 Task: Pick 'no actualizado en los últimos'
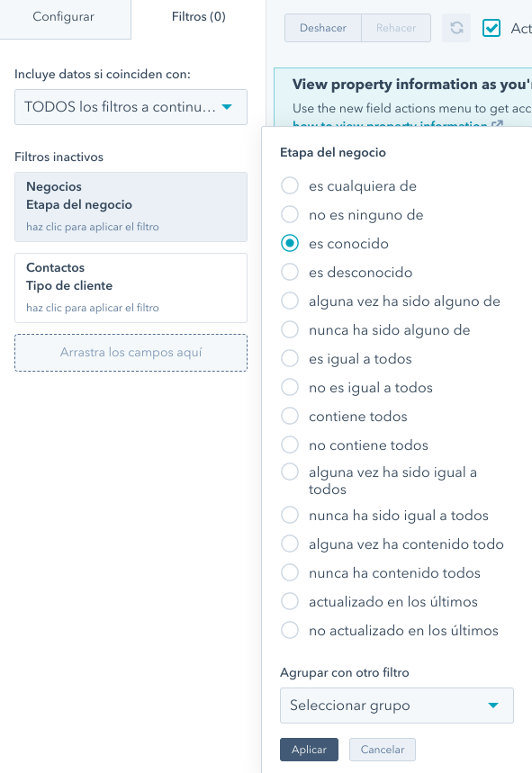290,630
